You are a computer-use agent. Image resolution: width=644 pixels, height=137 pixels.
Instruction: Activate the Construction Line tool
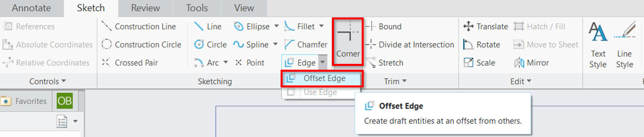pos(139,26)
